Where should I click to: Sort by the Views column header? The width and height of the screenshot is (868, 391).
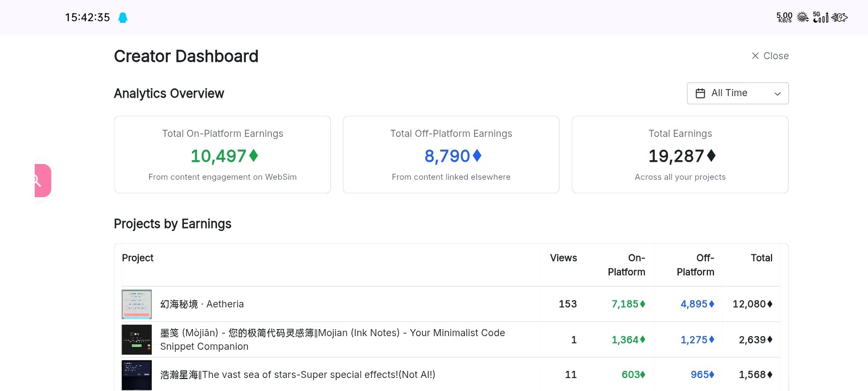coord(564,258)
